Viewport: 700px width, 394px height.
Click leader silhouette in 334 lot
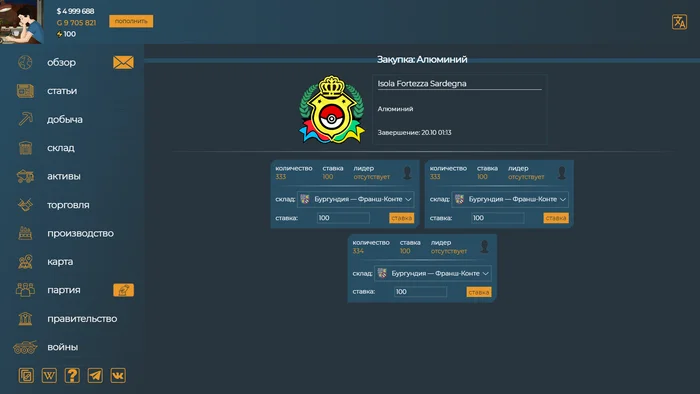pyautogui.click(x=484, y=247)
